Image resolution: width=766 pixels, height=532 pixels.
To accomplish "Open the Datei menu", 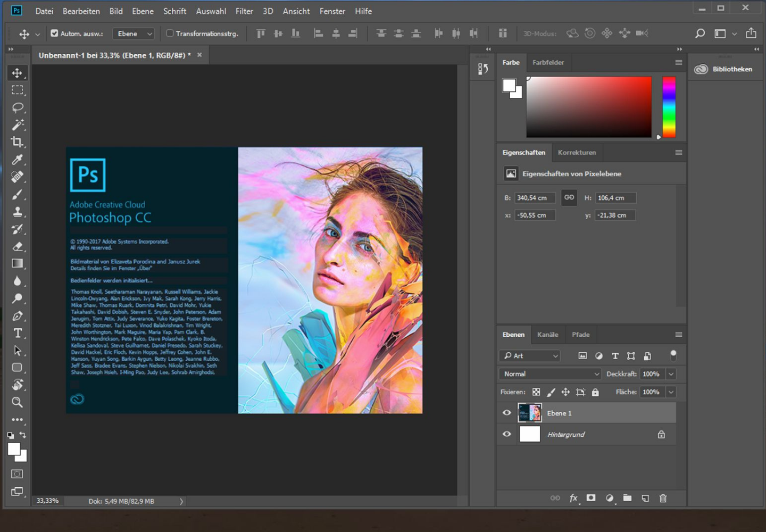I will pos(44,11).
